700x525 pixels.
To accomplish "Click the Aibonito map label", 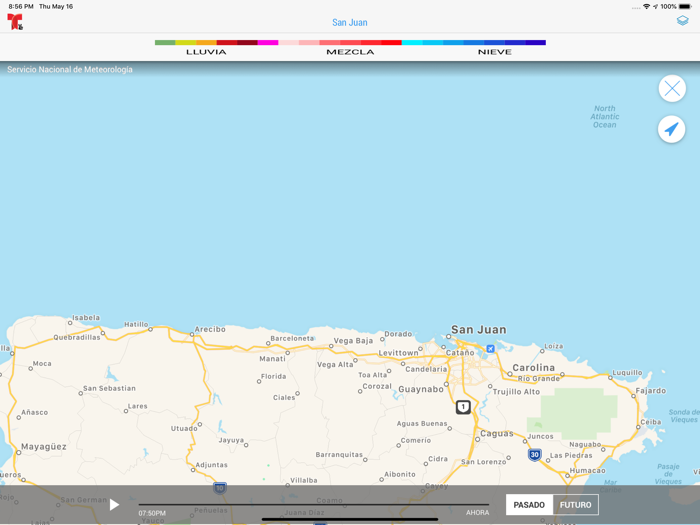I will pos(400,474).
